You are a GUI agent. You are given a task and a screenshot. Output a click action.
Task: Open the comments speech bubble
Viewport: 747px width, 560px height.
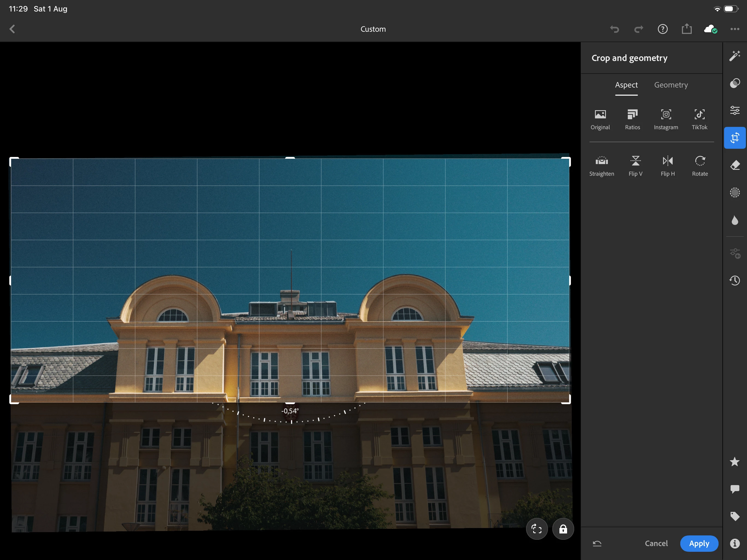[734, 489]
